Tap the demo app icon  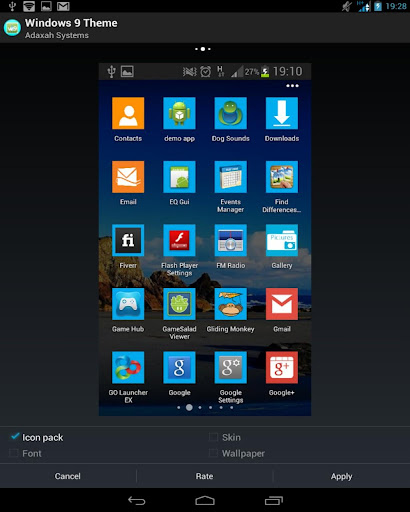point(179,113)
